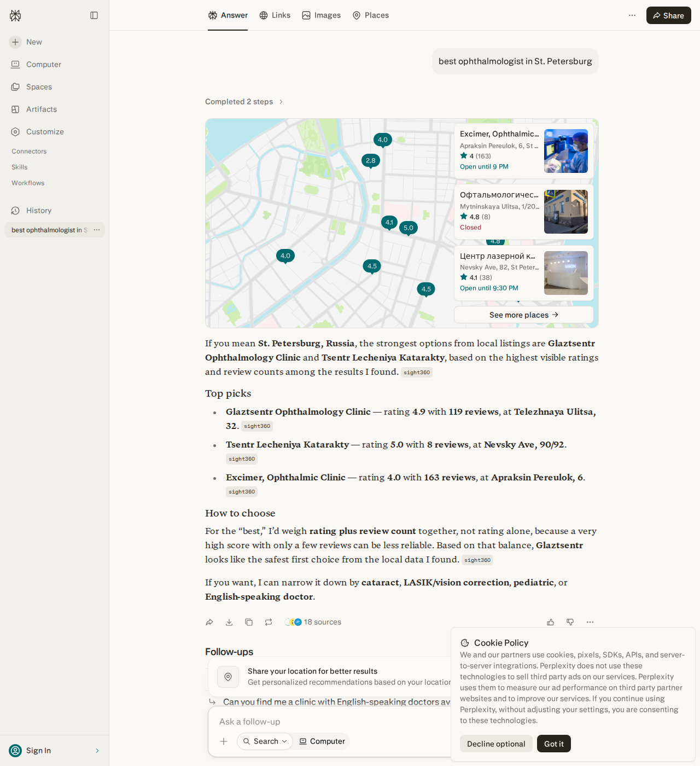This screenshot has width=700, height=766.
Task: Open Excimer clinic photo thumbnail
Action: coord(566,151)
